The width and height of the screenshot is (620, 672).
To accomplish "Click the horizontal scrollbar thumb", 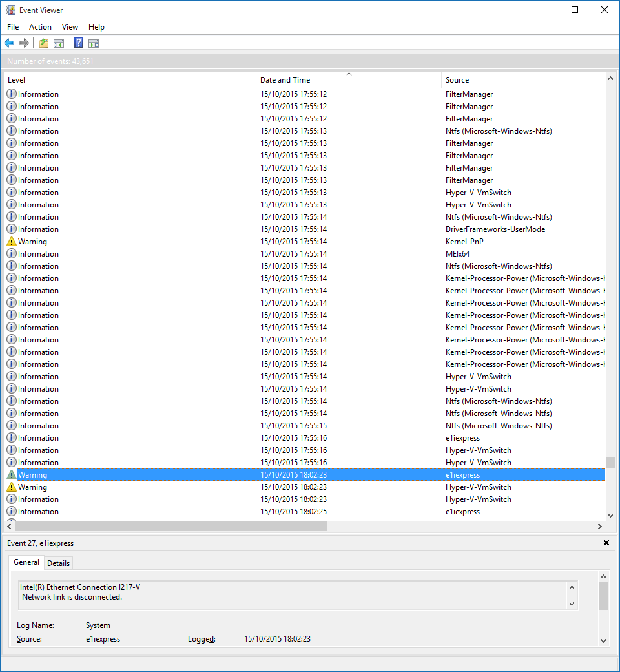I will [x=170, y=526].
